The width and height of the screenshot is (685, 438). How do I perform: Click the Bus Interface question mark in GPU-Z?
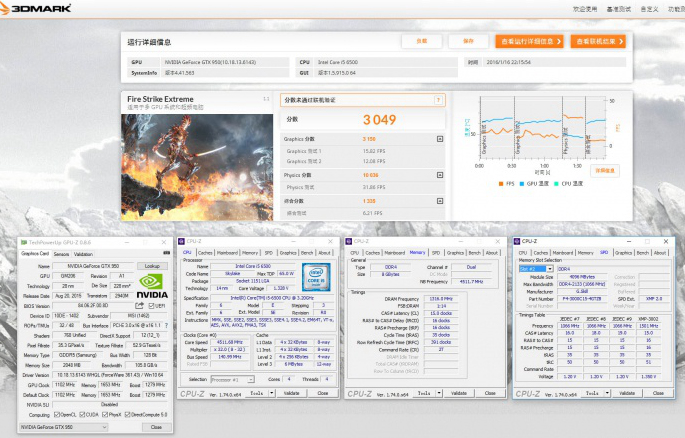coord(166,325)
